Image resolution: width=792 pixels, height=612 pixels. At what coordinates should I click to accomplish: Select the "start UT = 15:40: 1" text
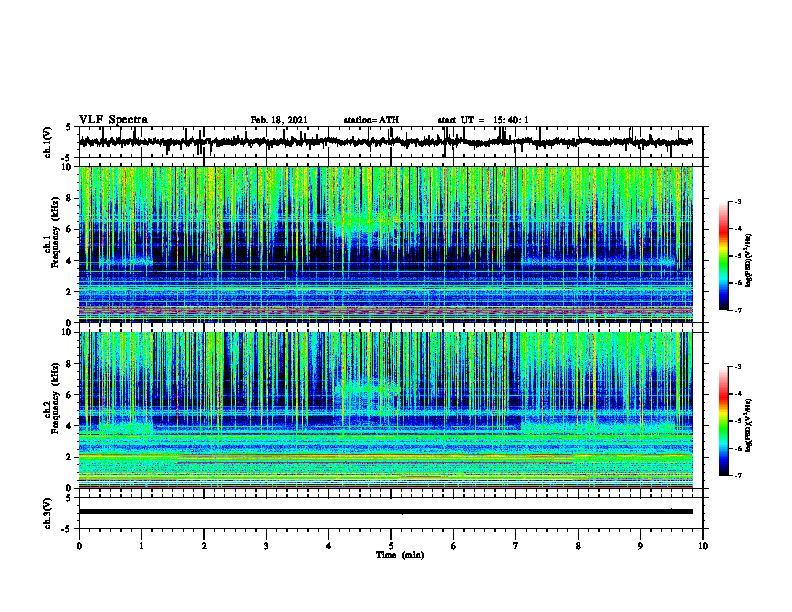483,120
